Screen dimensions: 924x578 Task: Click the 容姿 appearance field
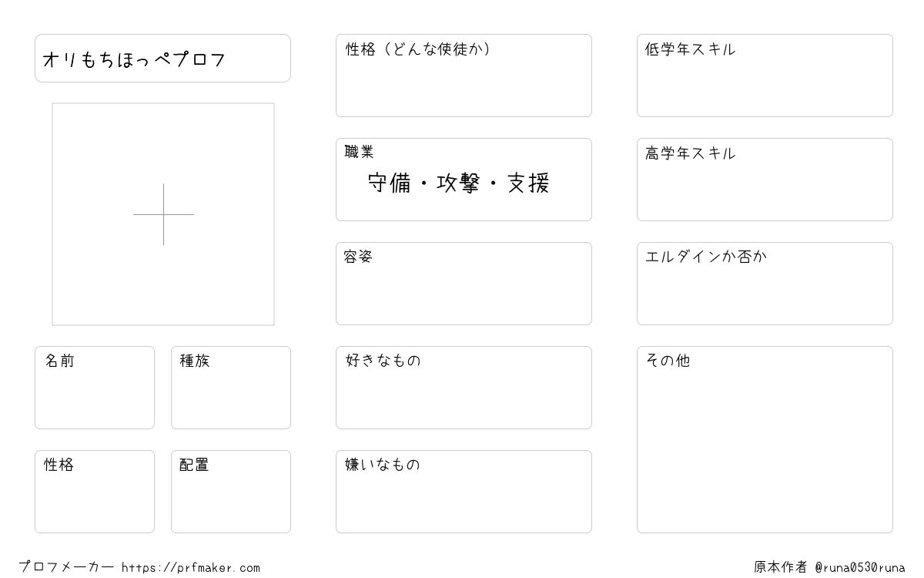pyautogui.click(x=464, y=284)
